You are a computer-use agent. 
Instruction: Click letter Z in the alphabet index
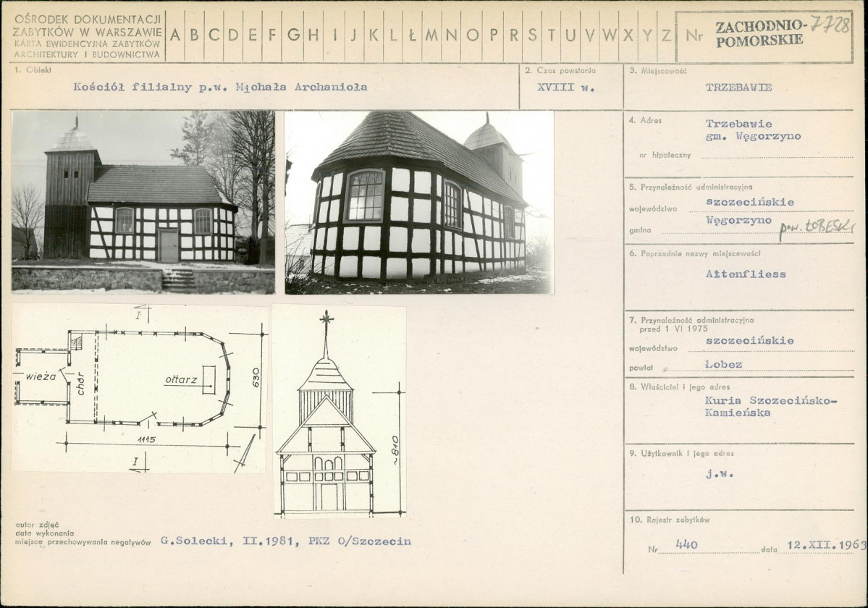pyautogui.click(x=665, y=35)
